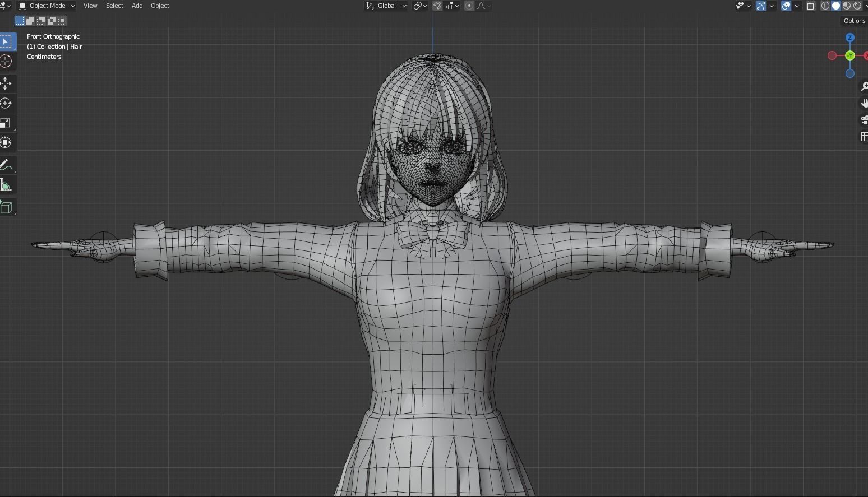This screenshot has height=497, width=868.
Task: Open the Options popover
Action: click(855, 21)
